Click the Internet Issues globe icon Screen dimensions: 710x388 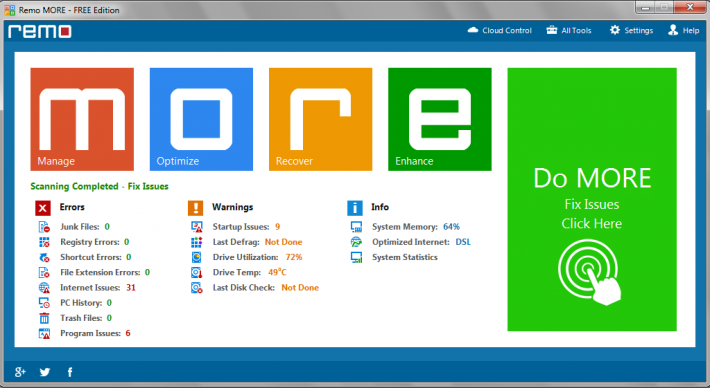44,287
